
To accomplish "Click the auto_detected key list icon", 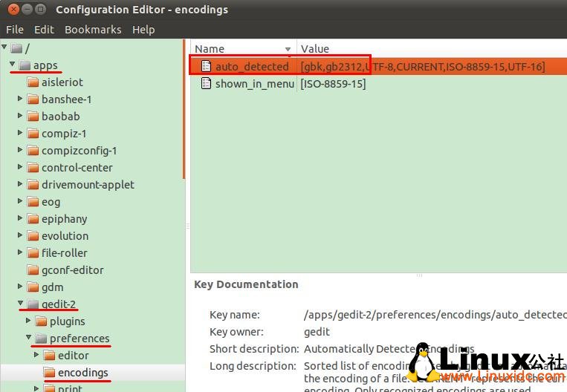I will pyautogui.click(x=206, y=66).
